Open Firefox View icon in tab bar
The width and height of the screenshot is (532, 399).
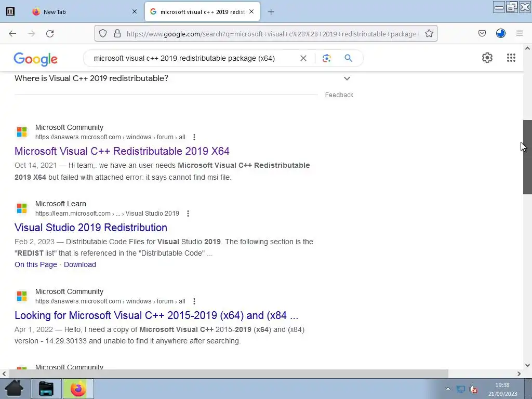coord(10,11)
